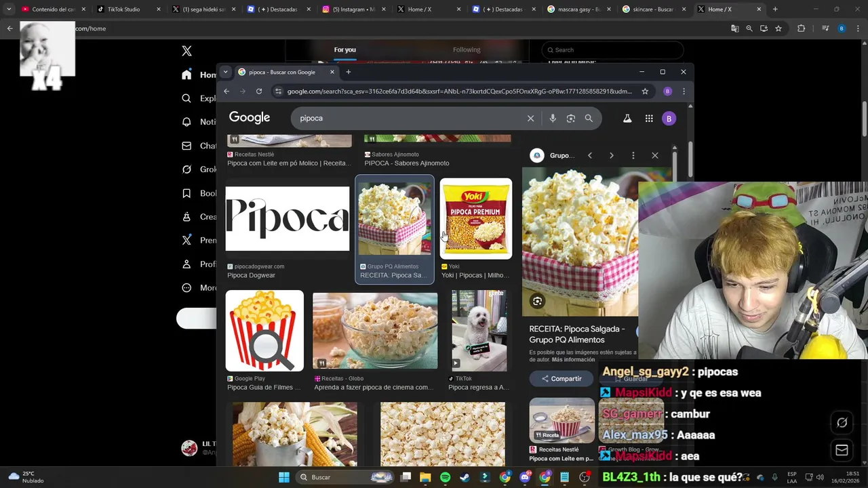Click the Windows taskbar Buscar field

pyautogui.click(x=344, y=477)
